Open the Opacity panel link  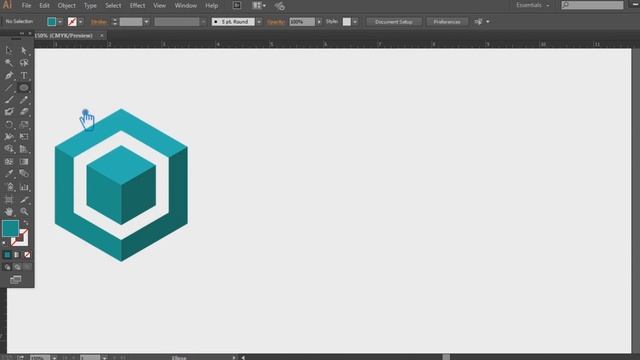click(276, 22)
